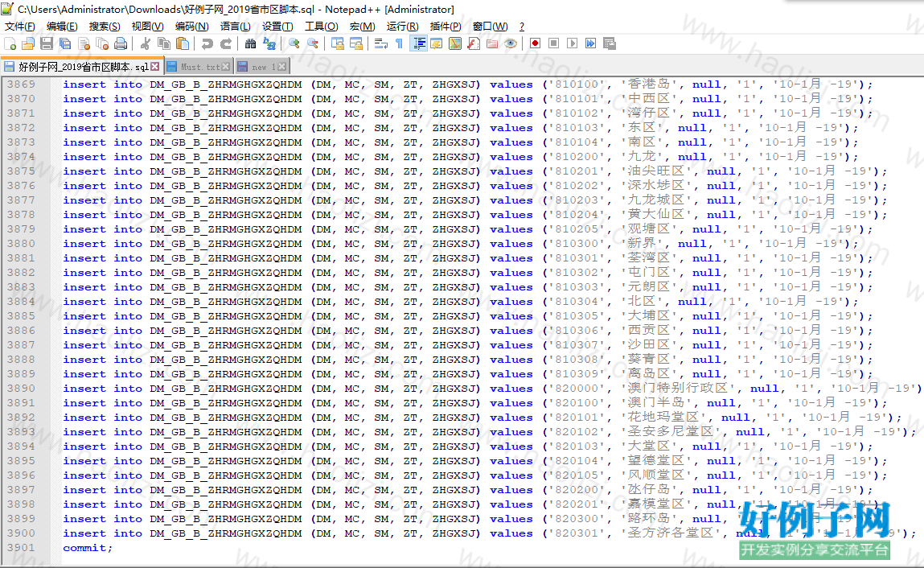Toggle the indent guide icon

click(x=419, y=43)
